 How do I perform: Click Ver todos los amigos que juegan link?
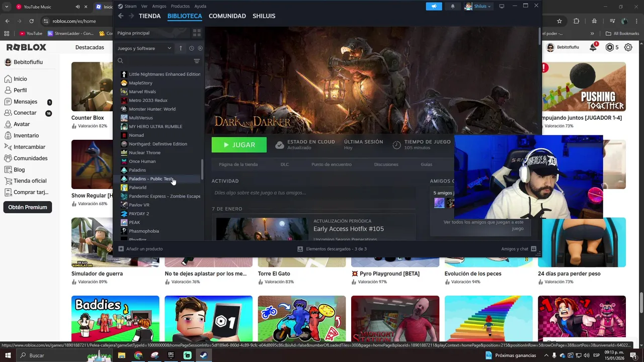(484, 225)
